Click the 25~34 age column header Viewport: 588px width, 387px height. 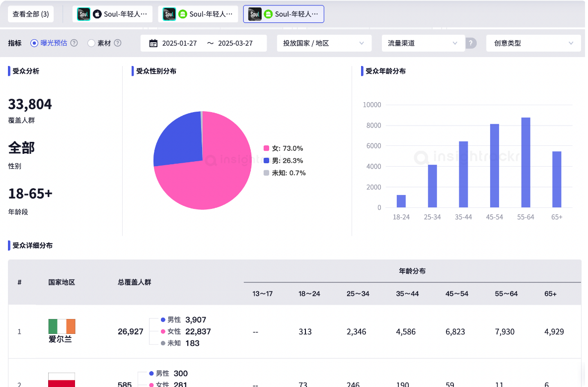[x=358, y=294]
